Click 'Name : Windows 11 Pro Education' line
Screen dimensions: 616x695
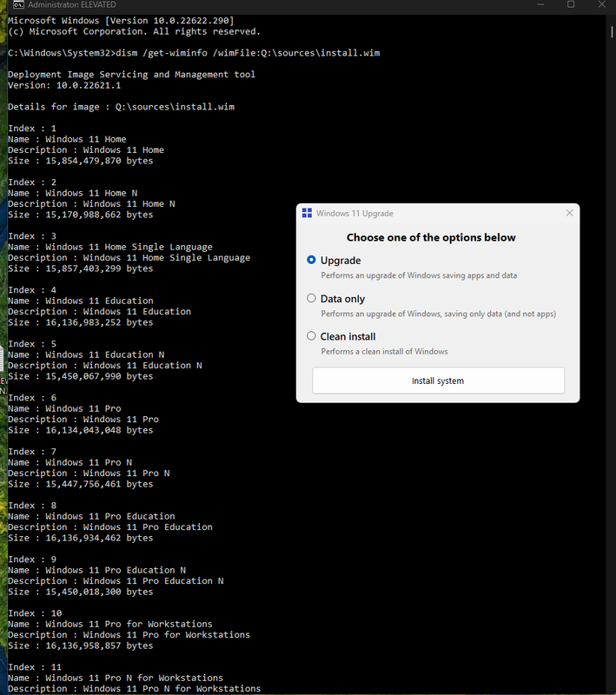click(91, 516)
